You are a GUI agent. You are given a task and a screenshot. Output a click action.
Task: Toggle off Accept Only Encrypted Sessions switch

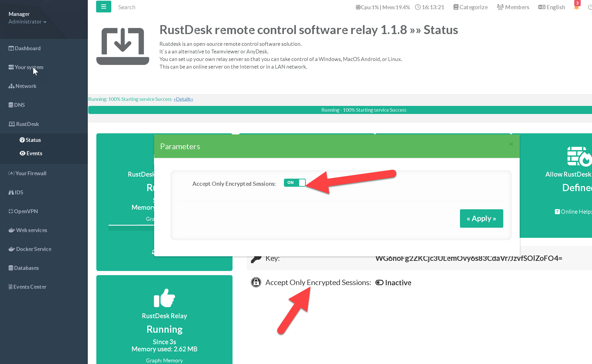295,183
